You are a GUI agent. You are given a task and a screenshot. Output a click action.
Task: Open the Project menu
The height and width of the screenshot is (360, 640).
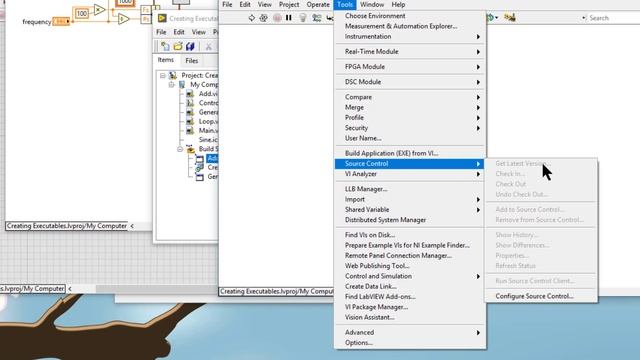(289, 4)
